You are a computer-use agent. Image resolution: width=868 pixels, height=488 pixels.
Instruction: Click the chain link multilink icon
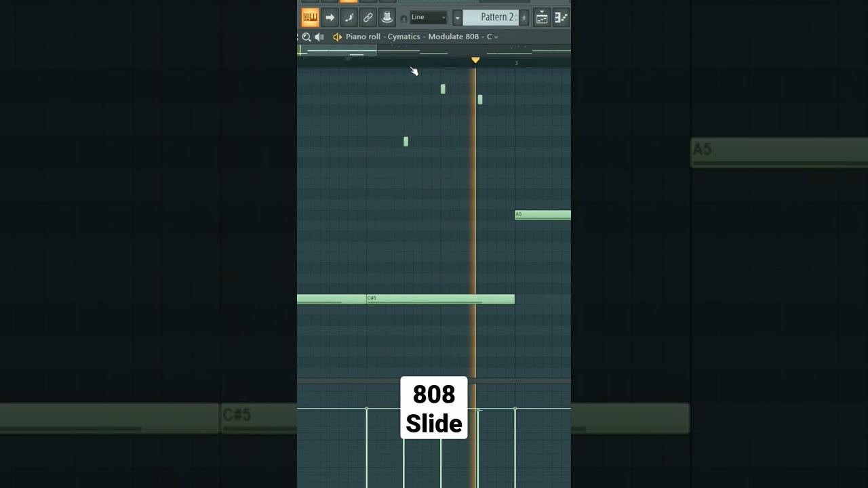[368, 17]
